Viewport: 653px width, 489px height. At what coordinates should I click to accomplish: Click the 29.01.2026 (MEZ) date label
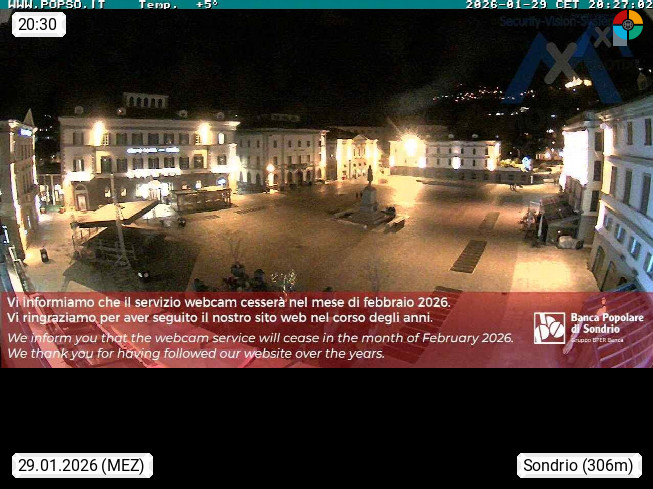(81, 465)
